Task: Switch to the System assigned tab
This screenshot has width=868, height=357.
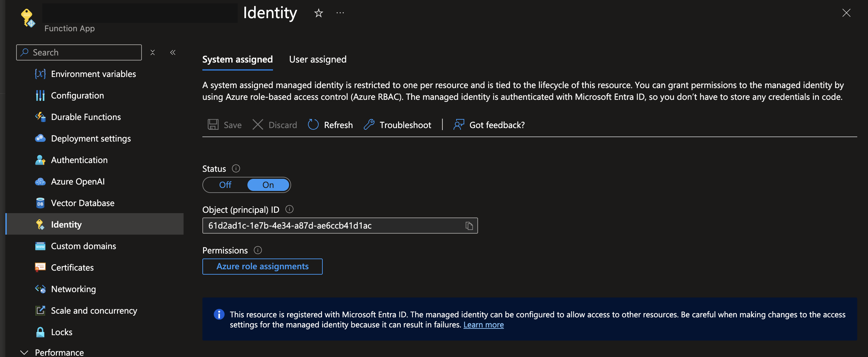Action: click(x=237, y=59)
